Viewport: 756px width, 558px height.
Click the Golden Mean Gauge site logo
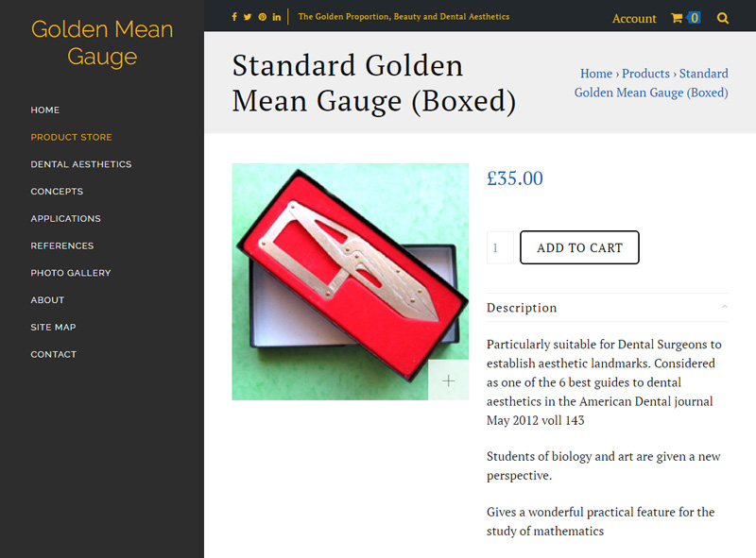(x=102, y=42)
